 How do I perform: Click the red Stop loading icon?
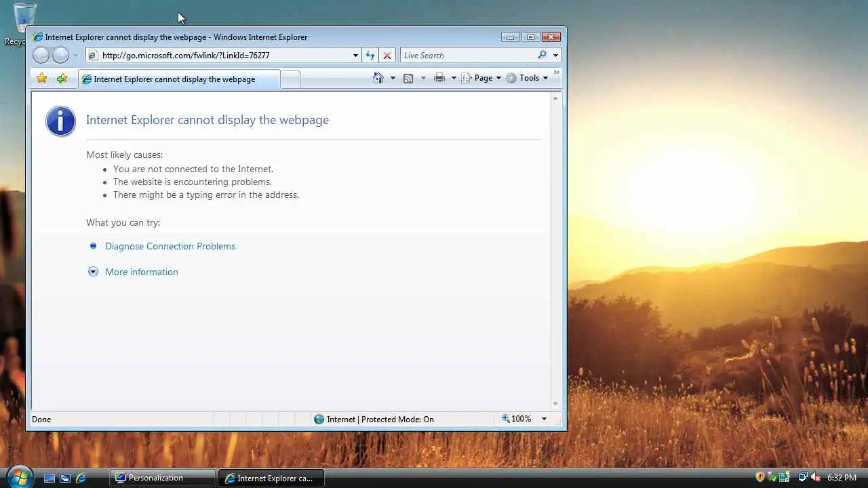tap(387, 56)
